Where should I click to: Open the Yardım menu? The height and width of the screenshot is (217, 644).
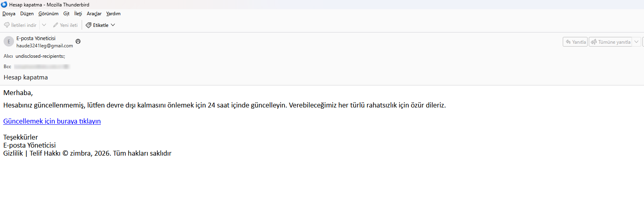[113, 14]
